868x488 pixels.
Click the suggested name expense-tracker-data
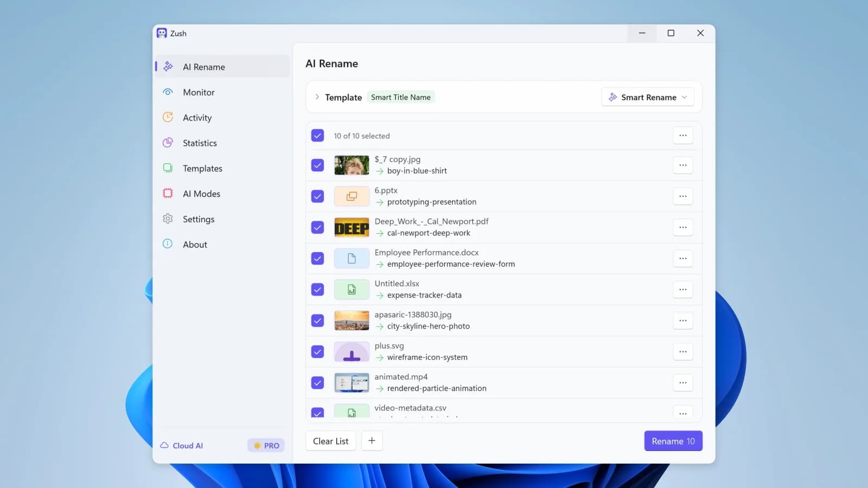click(424, 295)
